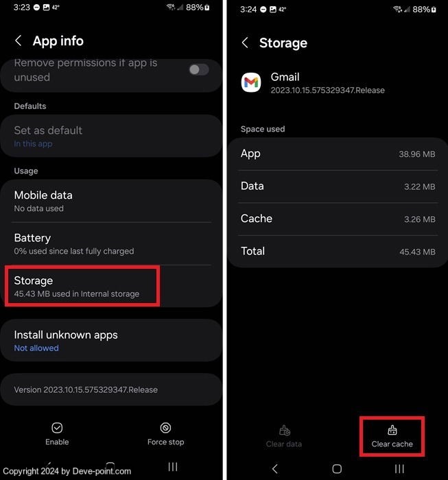Image resolution: width=448 pixels, height=480 pixels.
Task: Open Mobile data usage
Action: tap(111, 201)
